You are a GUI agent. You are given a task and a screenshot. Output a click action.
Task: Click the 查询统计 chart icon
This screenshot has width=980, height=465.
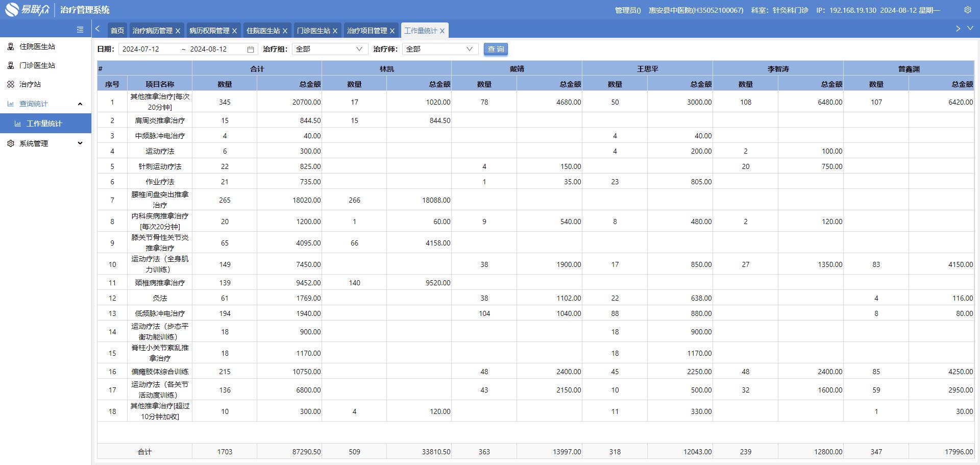[11, 104]
